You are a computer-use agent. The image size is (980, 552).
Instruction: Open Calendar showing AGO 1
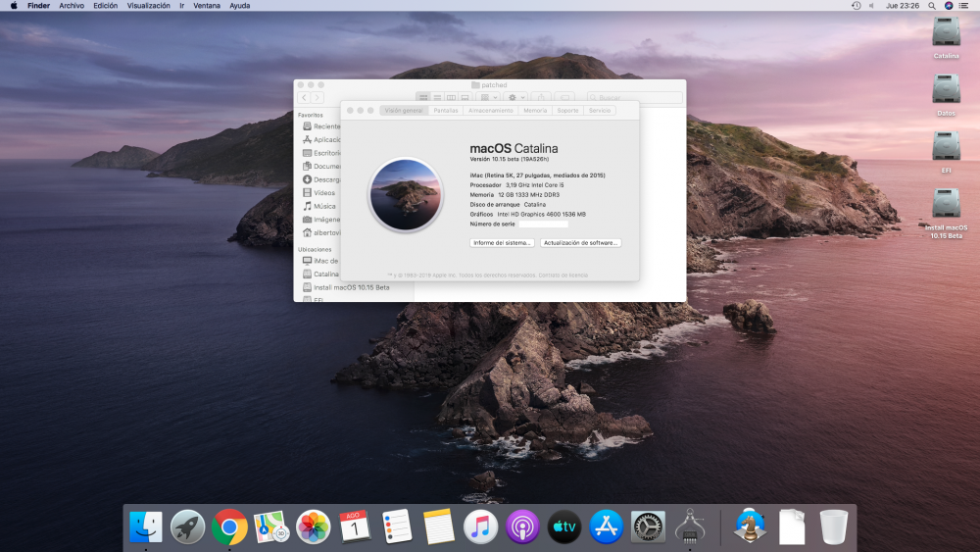355,527
